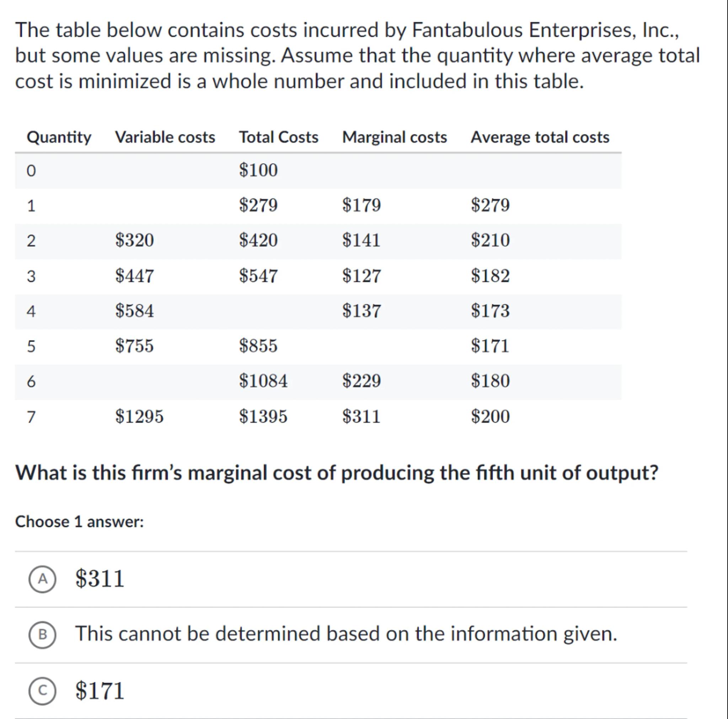728x719 pixels.
Task: Choose the $171 answer option text
Action: (100, 690)
